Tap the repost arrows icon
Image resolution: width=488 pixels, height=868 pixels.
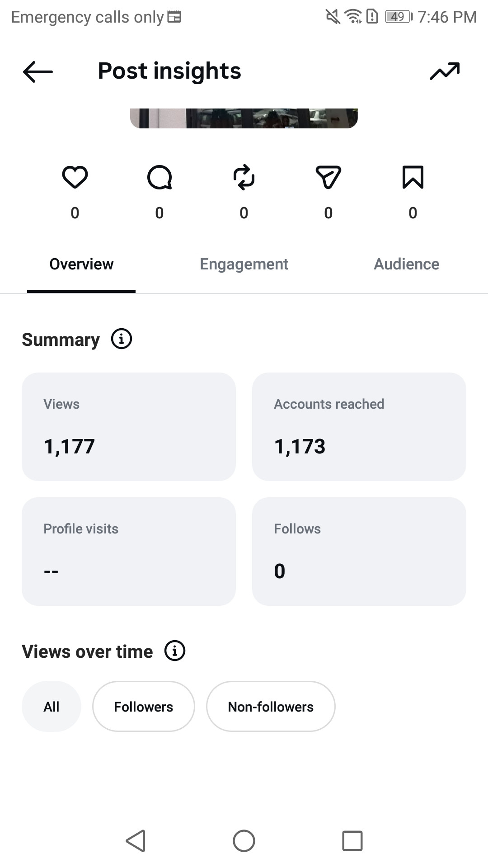pyautogui.click(x=244, y=177)
